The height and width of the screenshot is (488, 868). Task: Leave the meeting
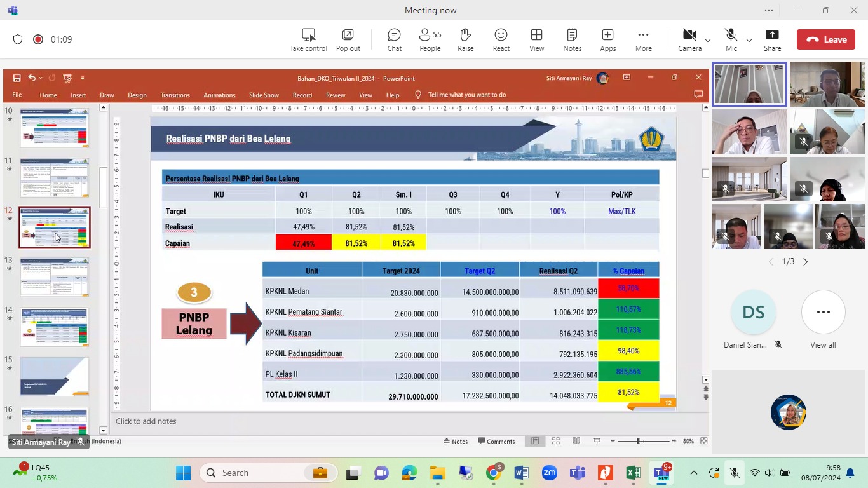pos(825,39)
